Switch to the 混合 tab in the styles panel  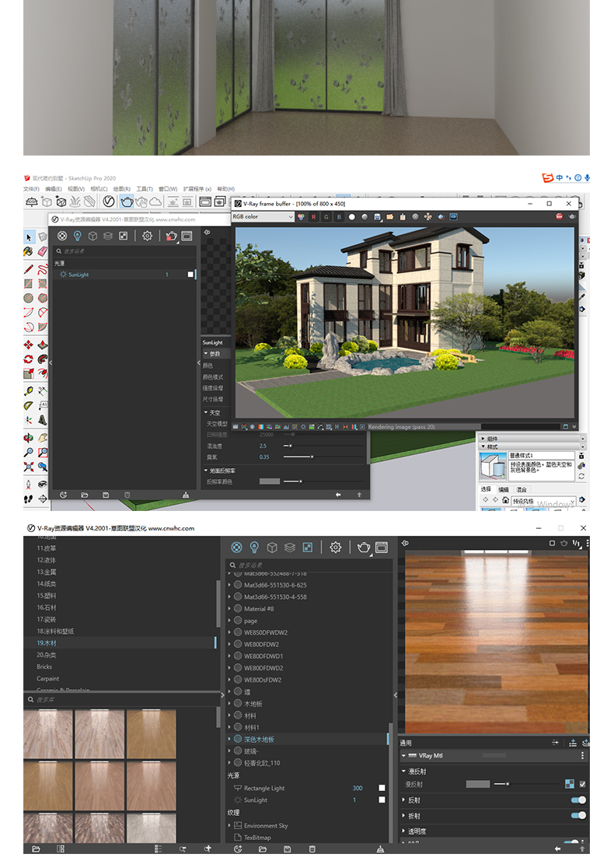521,490
